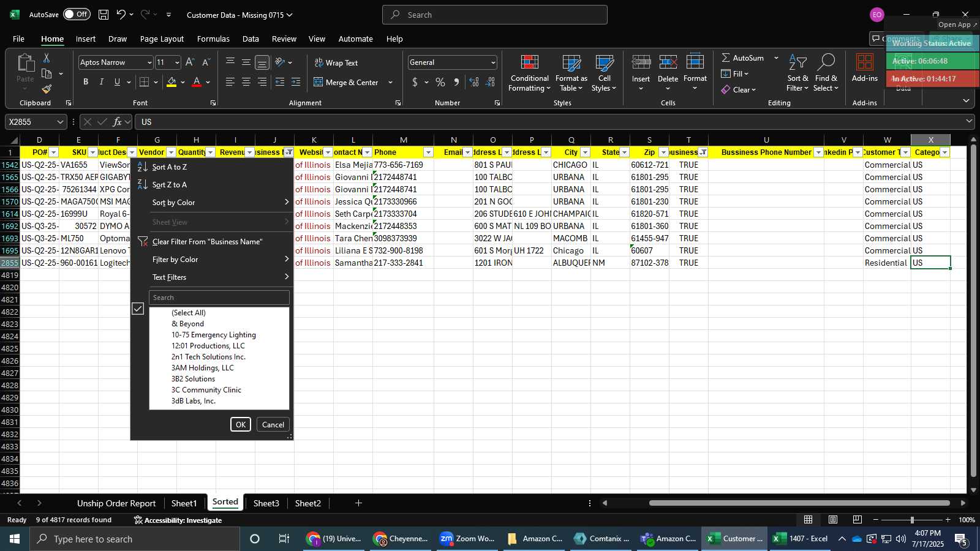Toggle Wrap Text
Viewport: 980px width, 551px height.
tap(336, 62)
